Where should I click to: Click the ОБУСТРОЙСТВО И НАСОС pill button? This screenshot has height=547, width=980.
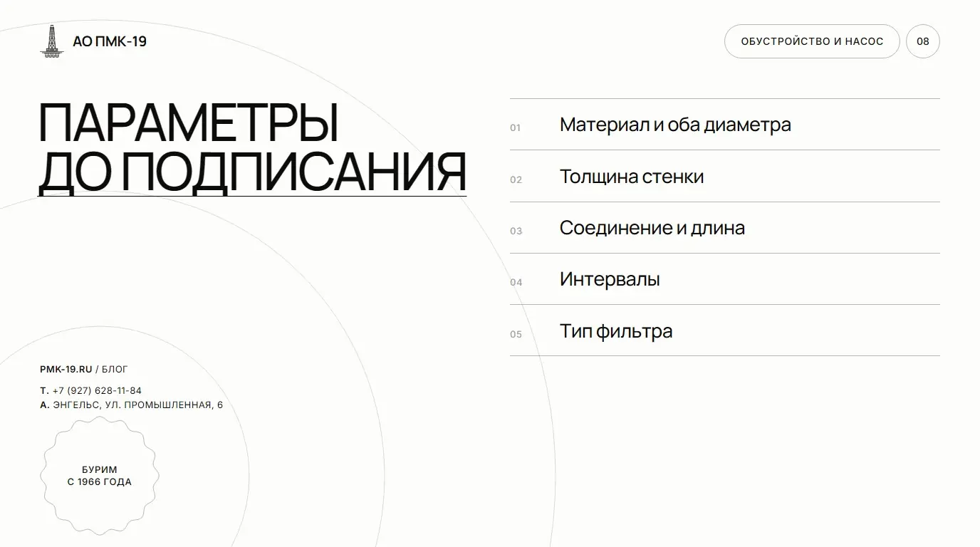812,41
